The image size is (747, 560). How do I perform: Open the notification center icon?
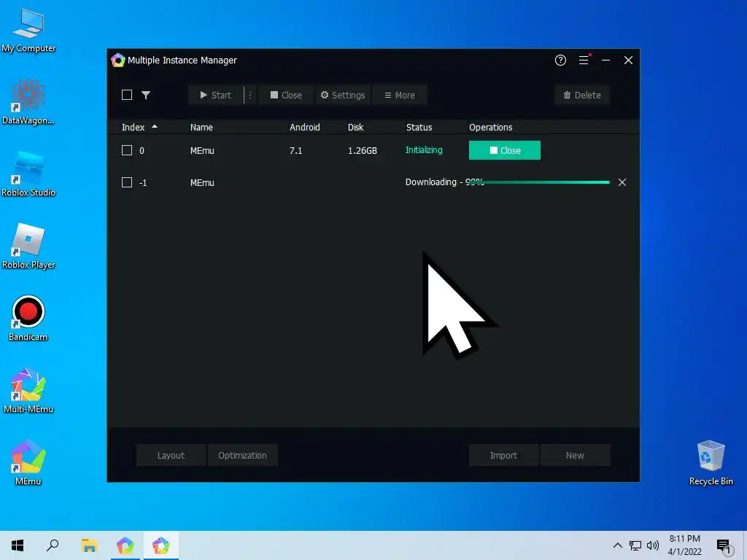[724, 546]
